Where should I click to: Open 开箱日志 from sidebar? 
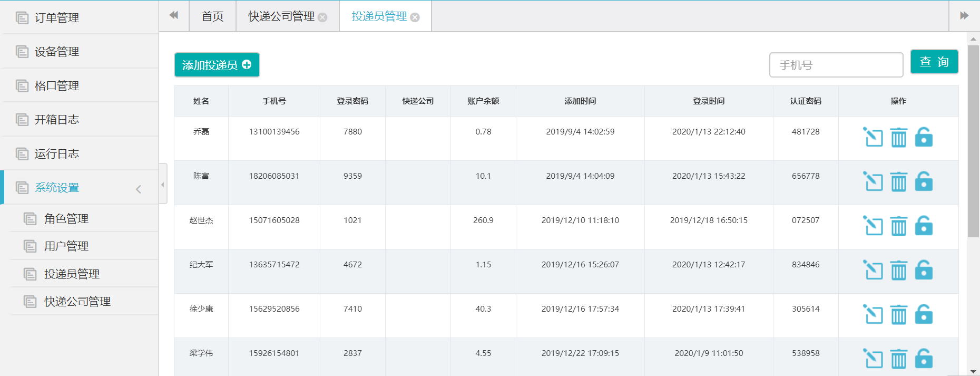(57, 120)
